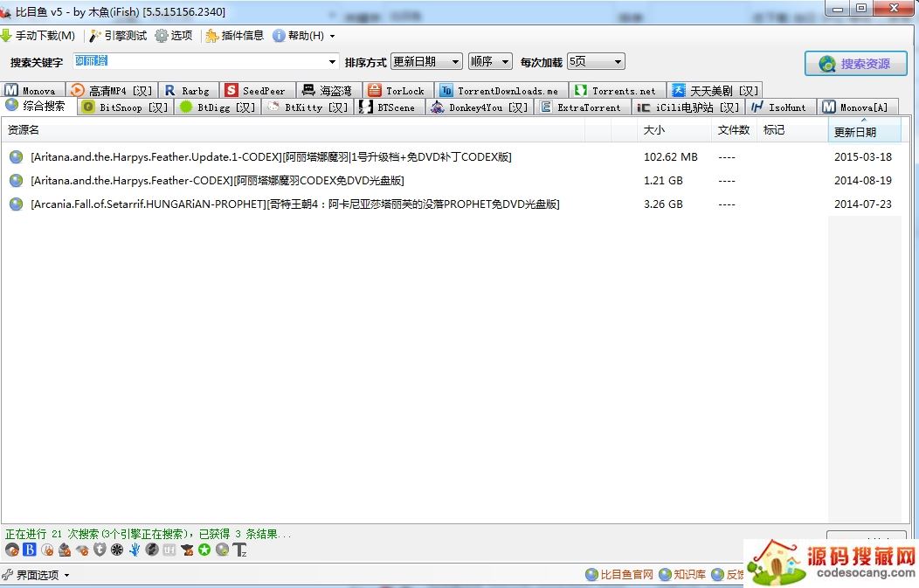The width and height of the screenshot is (919, 588).
Task: Click the globe icon of 知识库 link
Action: (x=665, y=575)
